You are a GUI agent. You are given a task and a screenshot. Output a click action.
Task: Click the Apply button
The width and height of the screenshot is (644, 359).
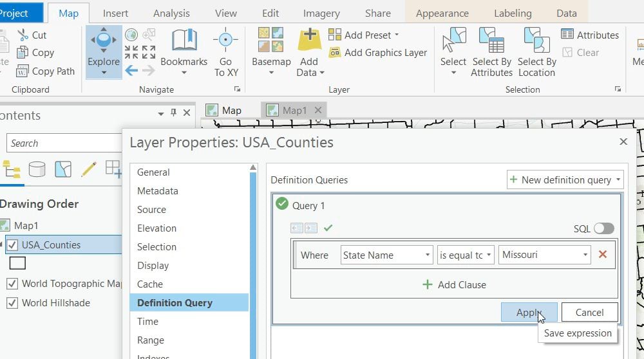[x=529, y=312]
